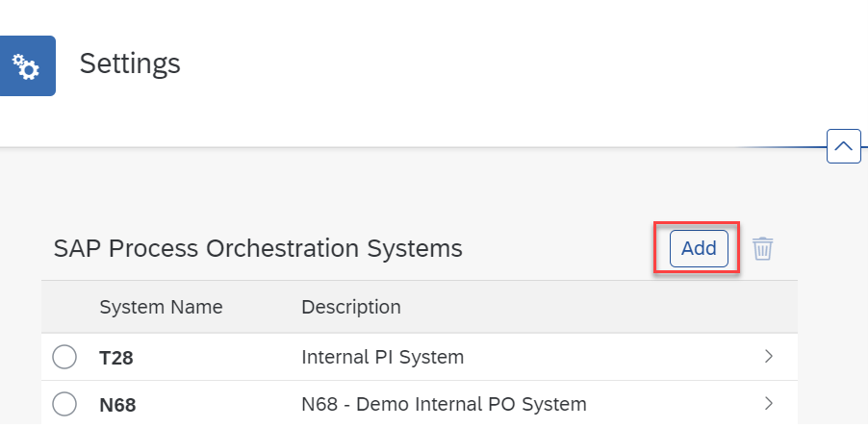
Task: Click the trash can delete icon
Action: click(x=762, y=248)
